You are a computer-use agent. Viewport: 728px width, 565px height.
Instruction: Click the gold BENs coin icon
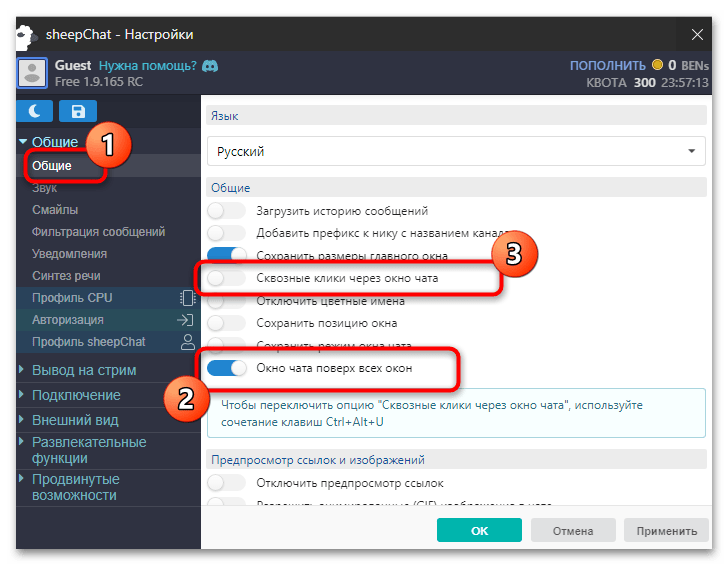657,65
